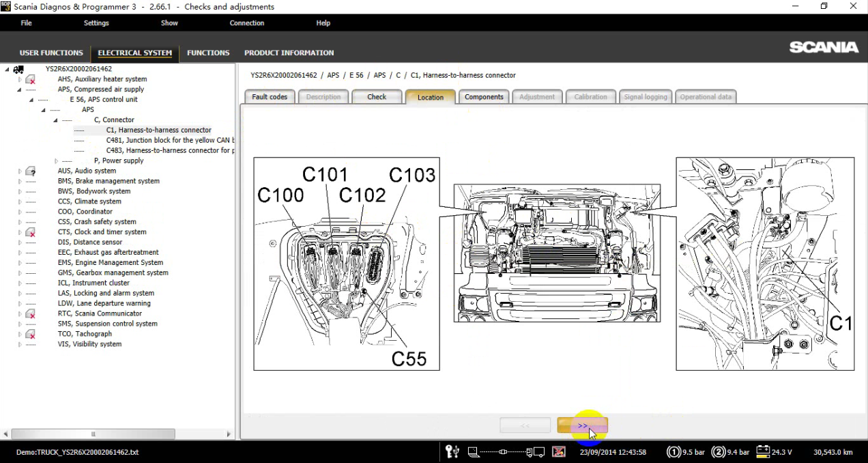The width and height of the screenshot is (868, 463).
Task: Open the Show menu
Action: point(169,23)
